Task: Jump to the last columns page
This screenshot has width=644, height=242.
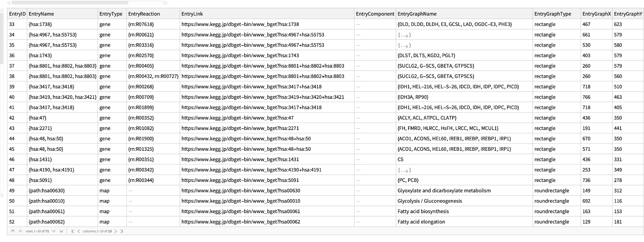Action: (122, 231)
